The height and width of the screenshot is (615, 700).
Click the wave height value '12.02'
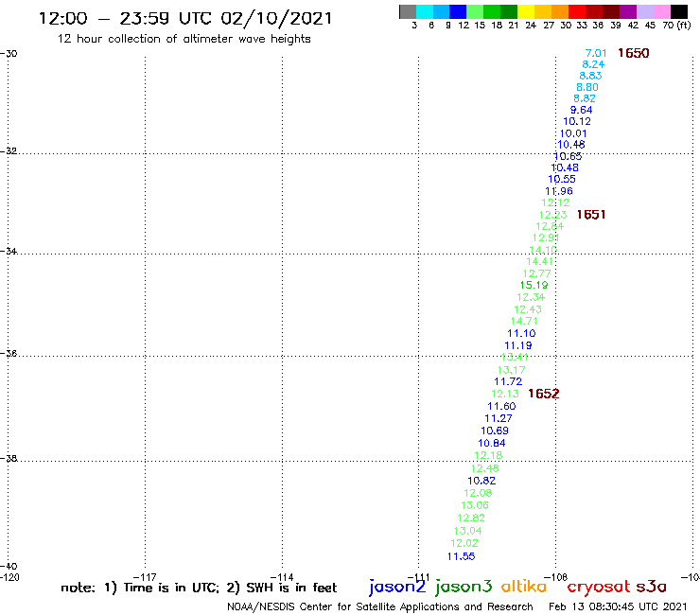(x=464, y=543)
